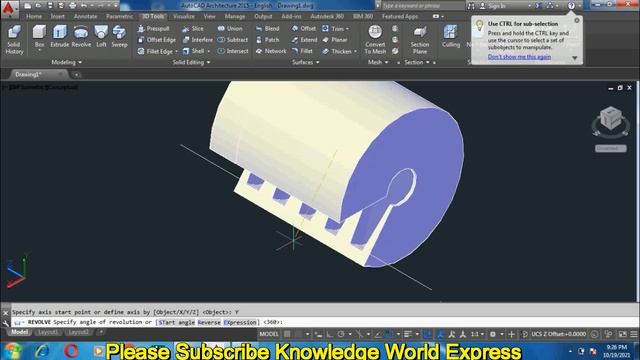640x360 pixels.
Task: Click Convert To Mesh
Action: point(375,40)
